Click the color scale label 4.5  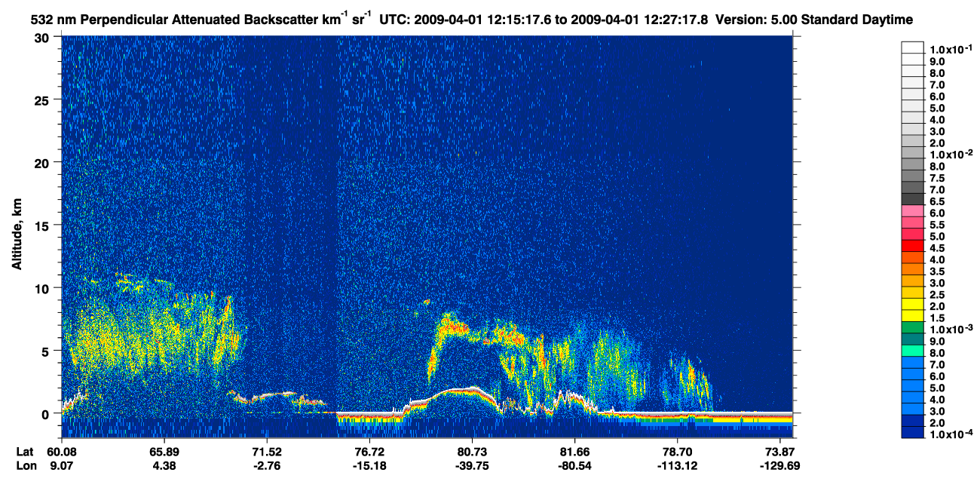(938, 248)
